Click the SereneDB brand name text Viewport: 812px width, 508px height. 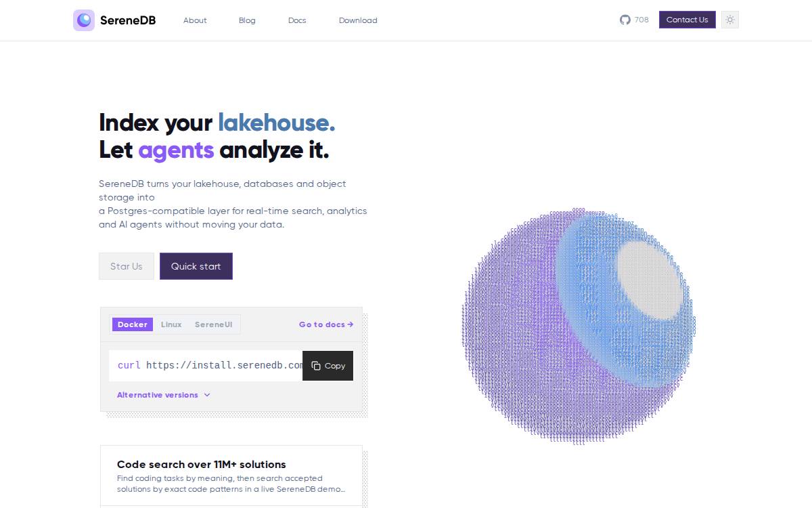pyautogui.click(x=128, y=20)
